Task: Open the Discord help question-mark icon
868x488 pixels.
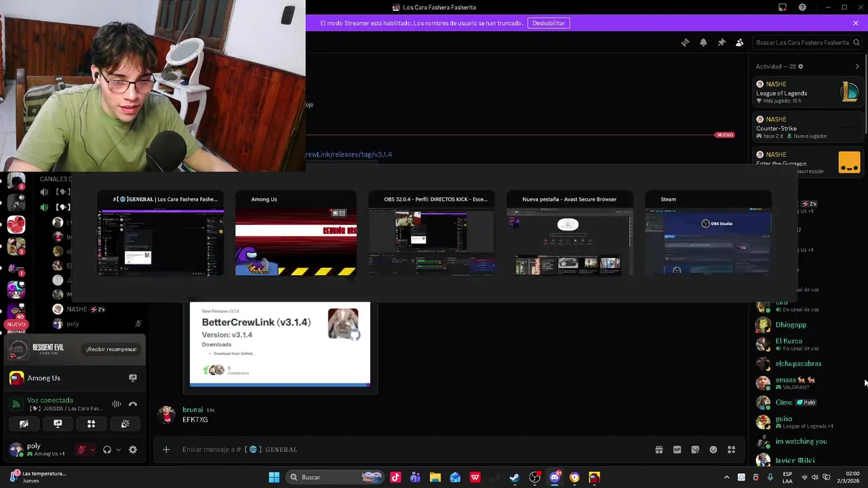Action: (x=802, y=7)
